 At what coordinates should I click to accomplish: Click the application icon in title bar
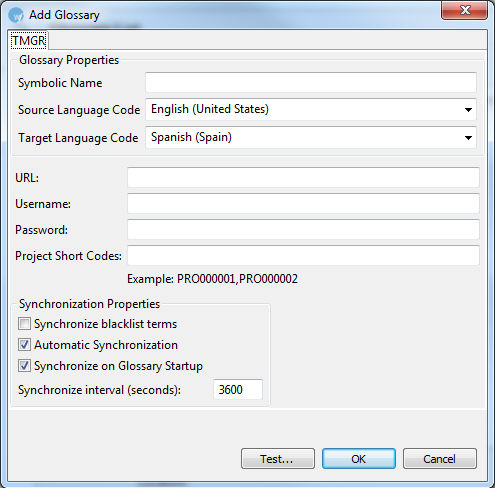(x=16, y=15)
